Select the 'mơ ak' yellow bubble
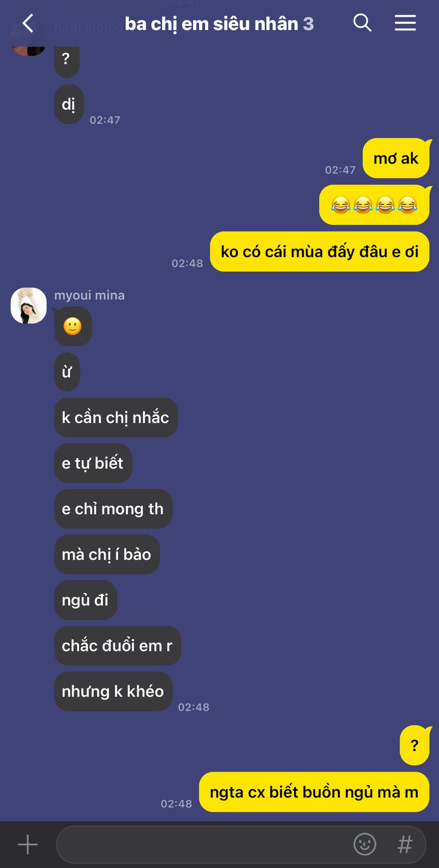Viewport: 439px width, 868px height. point(396,158)
